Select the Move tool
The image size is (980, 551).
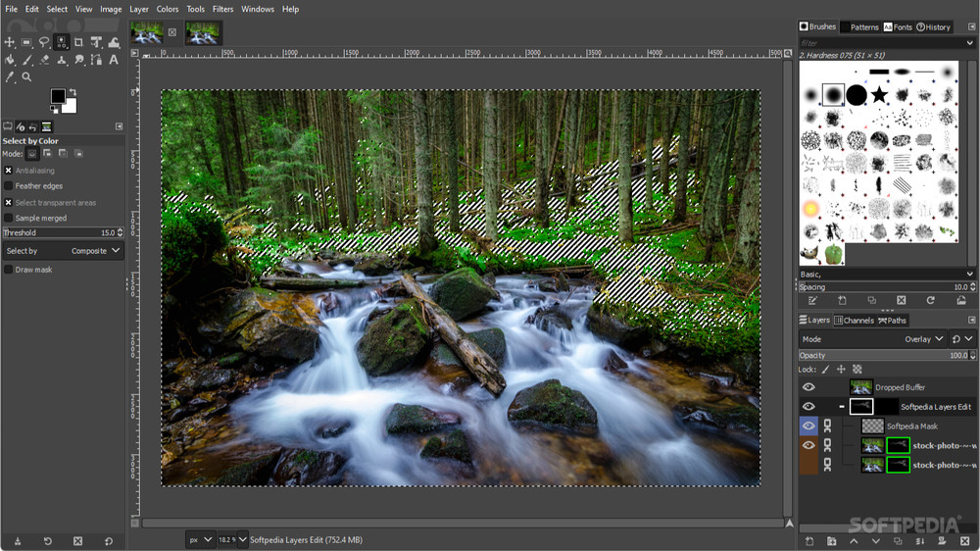10,42
